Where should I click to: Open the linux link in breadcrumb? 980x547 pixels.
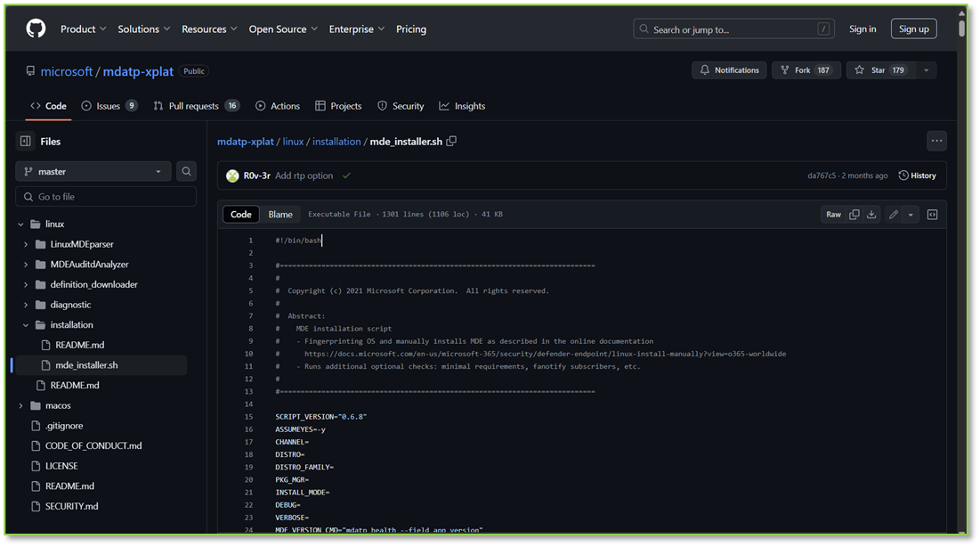(x=293, y=141)
